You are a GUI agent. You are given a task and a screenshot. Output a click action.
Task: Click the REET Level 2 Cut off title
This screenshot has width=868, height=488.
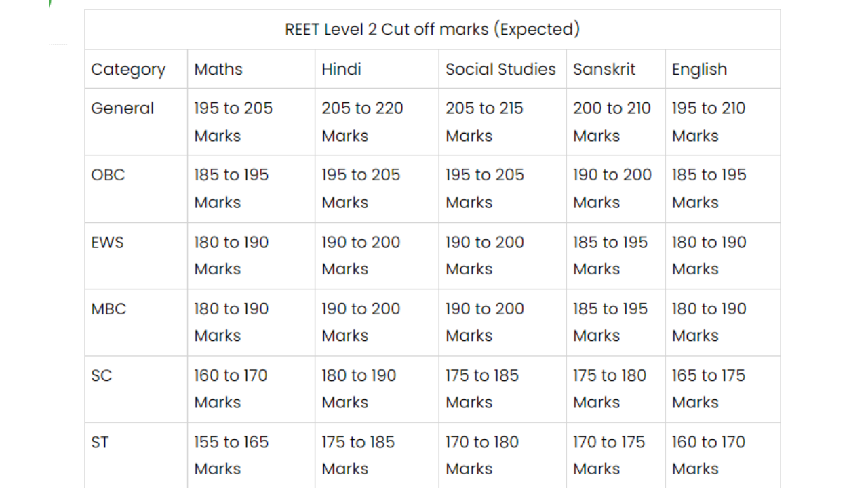[432, 30]
